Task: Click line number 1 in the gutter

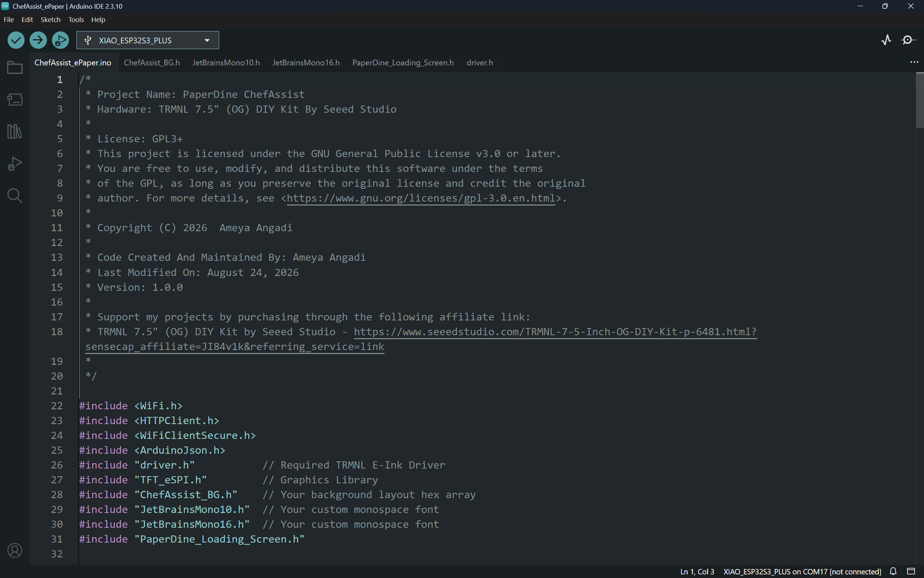Action: pyautogui.click(x=60, y=79)
